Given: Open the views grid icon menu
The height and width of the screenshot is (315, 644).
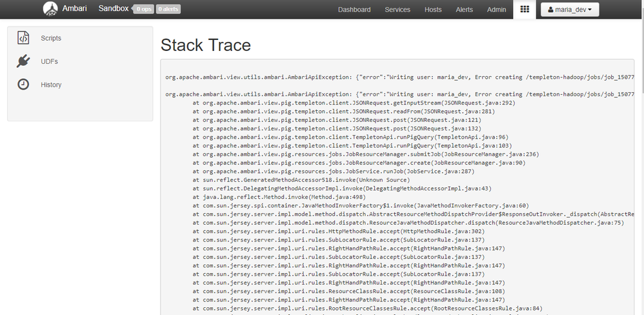Looking at the screenshot, I should tap(525, 10).
